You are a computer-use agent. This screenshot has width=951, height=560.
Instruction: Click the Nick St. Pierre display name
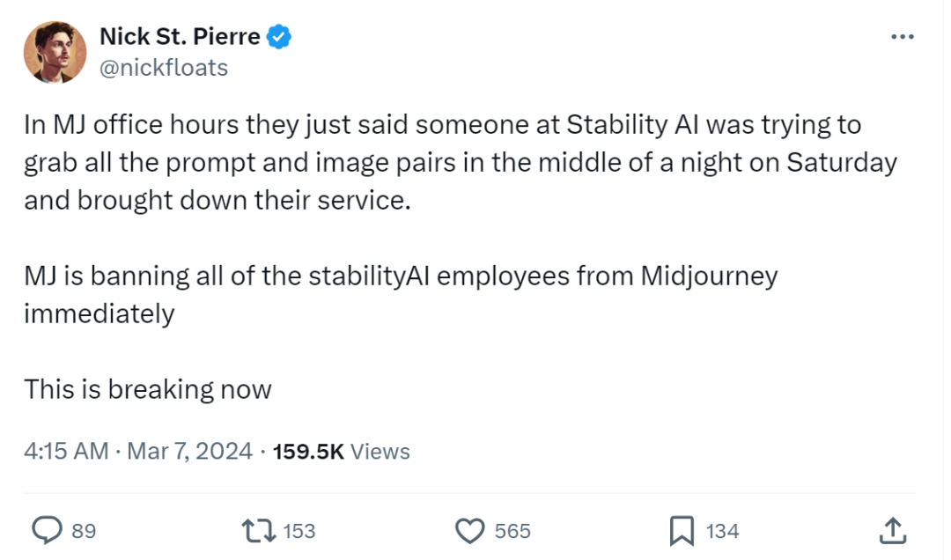180,37
